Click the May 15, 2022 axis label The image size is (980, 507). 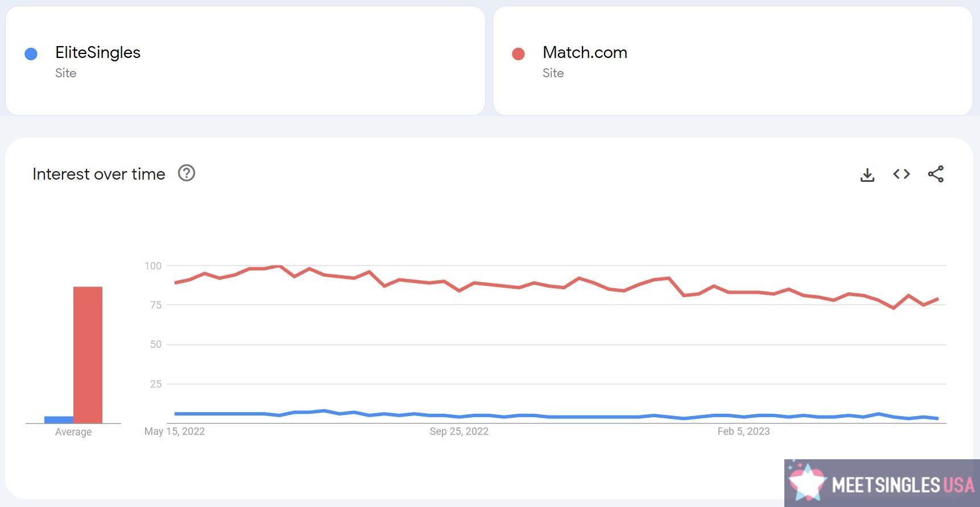point(175,431)
